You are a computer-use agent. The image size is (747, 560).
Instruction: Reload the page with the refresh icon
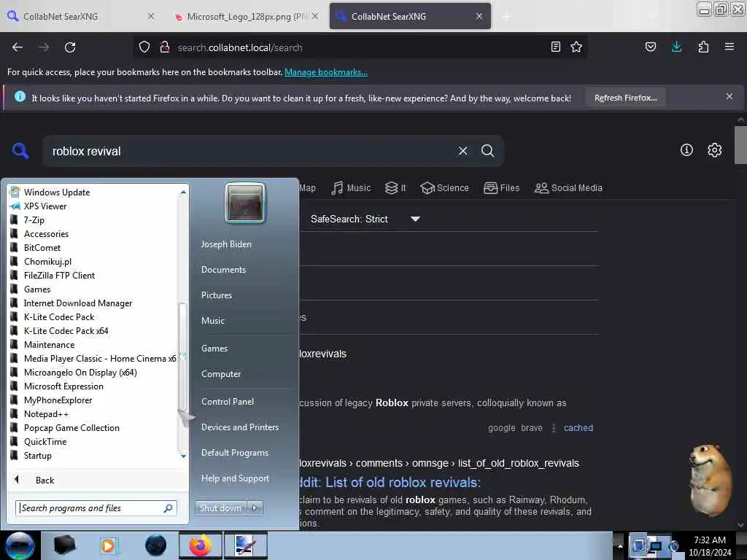(x=70, y=47)
